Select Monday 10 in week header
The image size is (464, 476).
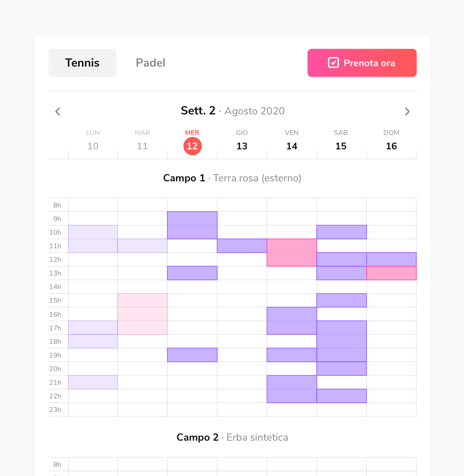[93, 146]
